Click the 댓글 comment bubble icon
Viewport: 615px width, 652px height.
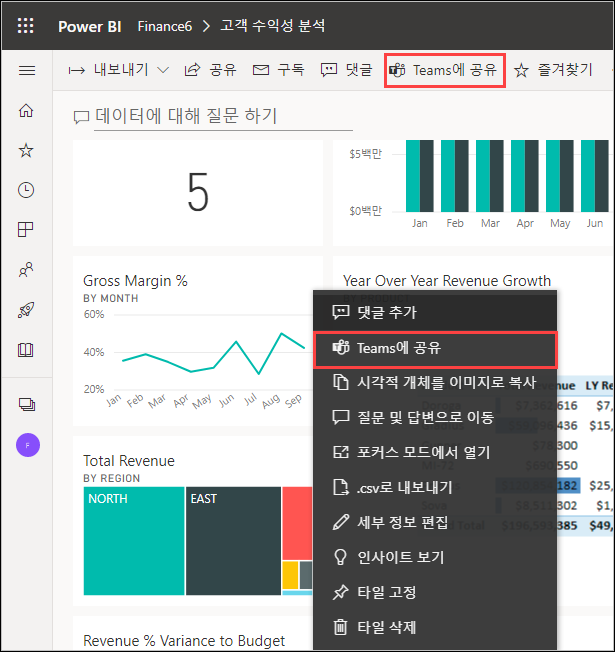tap(329, 70)
